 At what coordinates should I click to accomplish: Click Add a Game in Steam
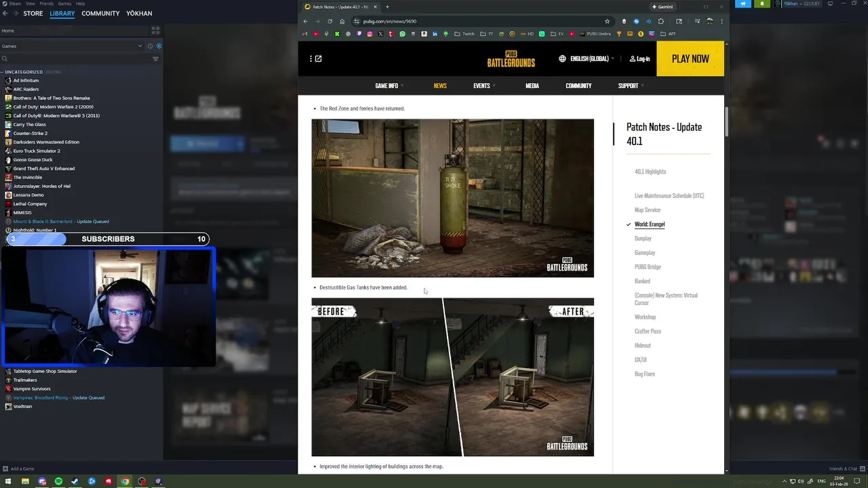[18, 468]
